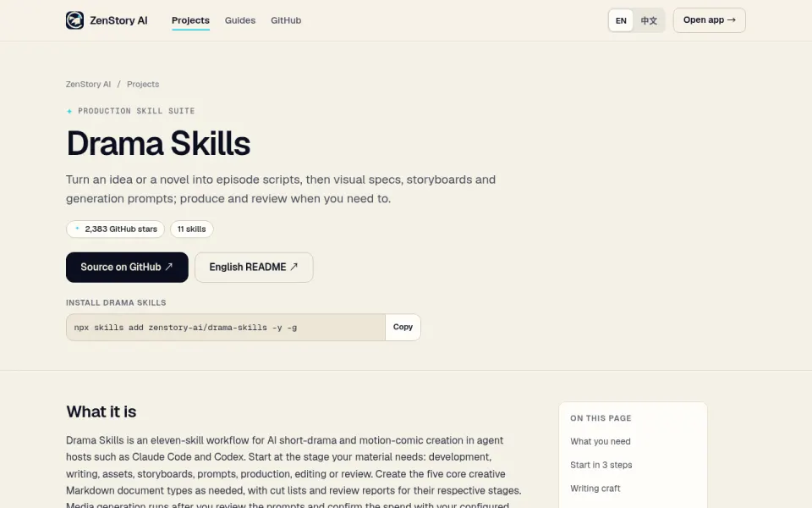Copy the install command
This screenshot has width=812, height=508.
pos(403,327)
